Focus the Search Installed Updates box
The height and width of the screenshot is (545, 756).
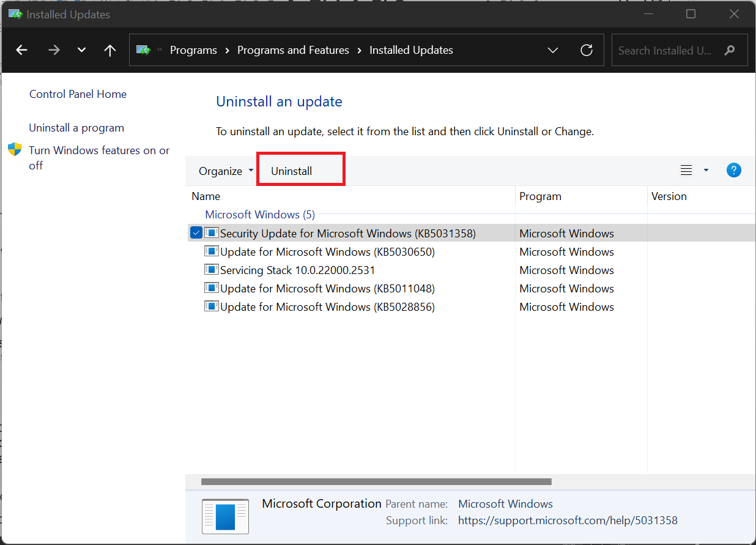point(680,50)
